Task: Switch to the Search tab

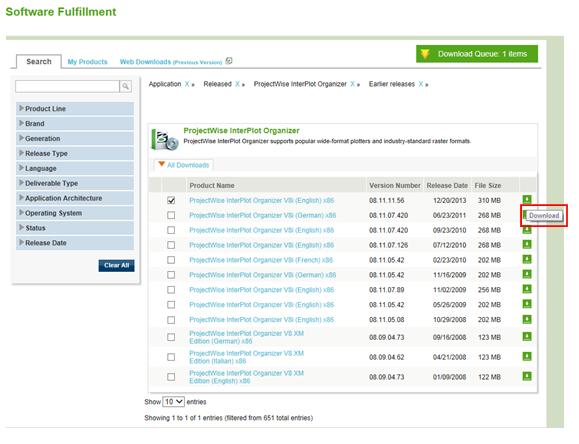Action: 39,62
